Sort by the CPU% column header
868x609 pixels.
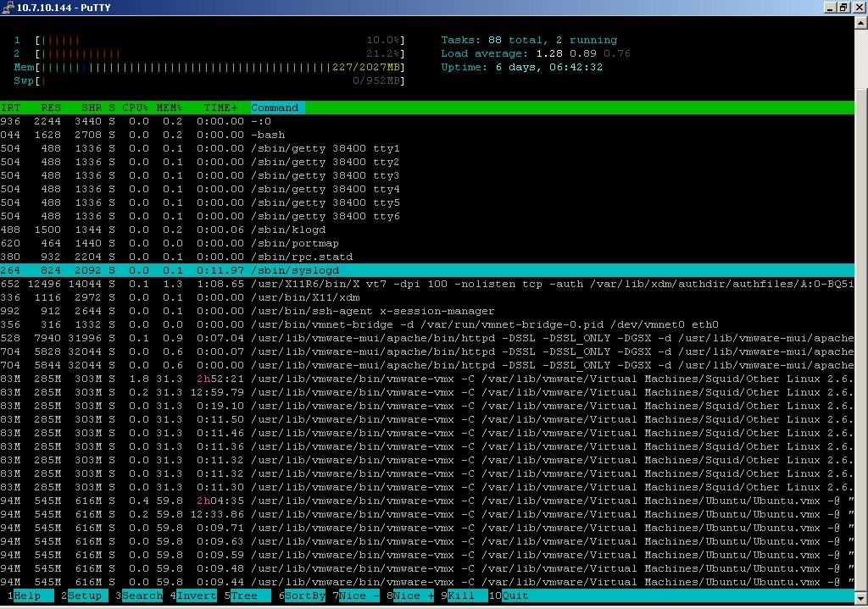click(x=135, y=108)
